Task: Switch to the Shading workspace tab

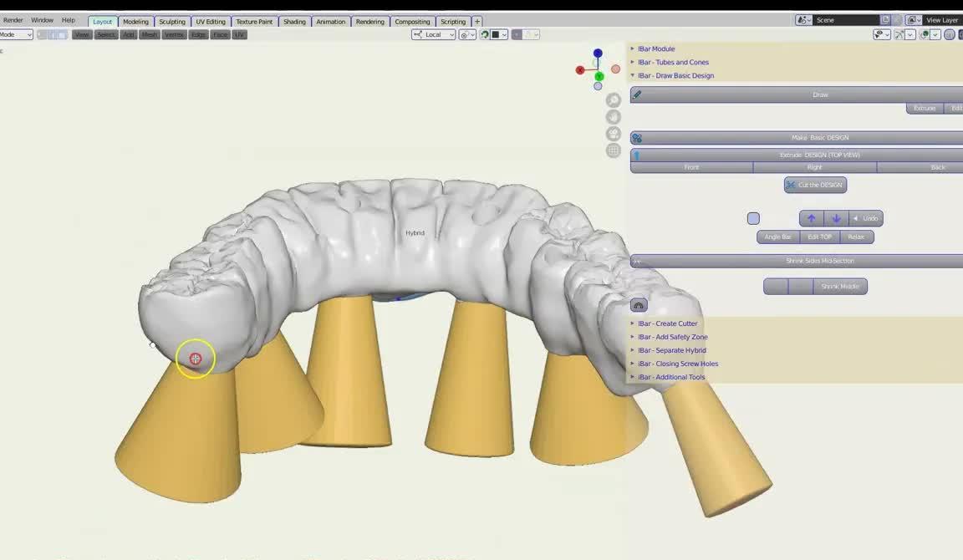Action: [x=294, y=22]
